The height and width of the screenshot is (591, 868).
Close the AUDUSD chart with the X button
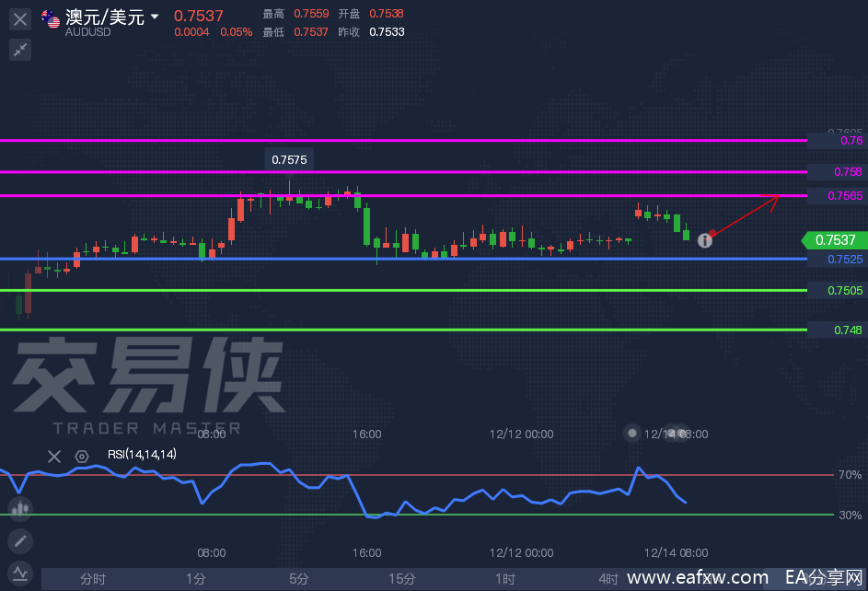point(20,18)
